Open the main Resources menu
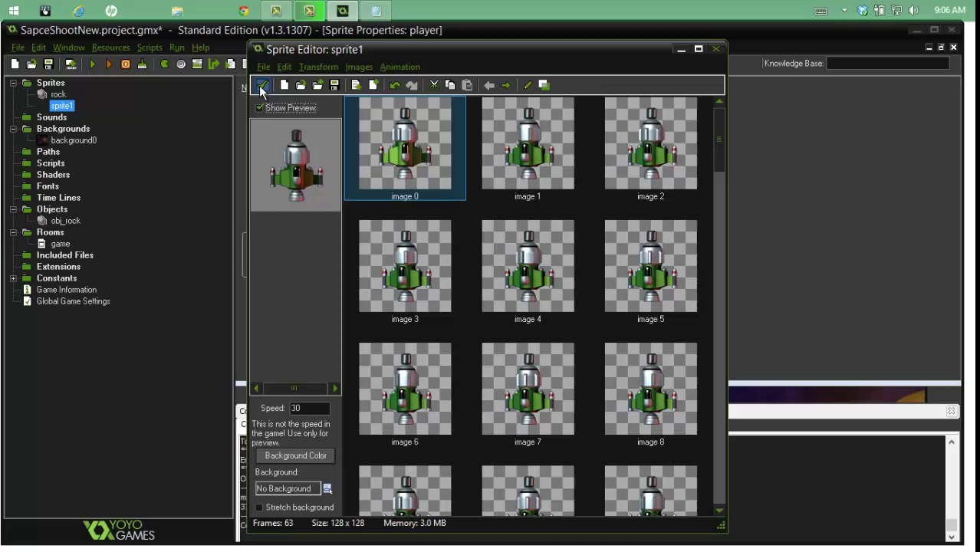 pyautogui.click(x=110, y=48)
